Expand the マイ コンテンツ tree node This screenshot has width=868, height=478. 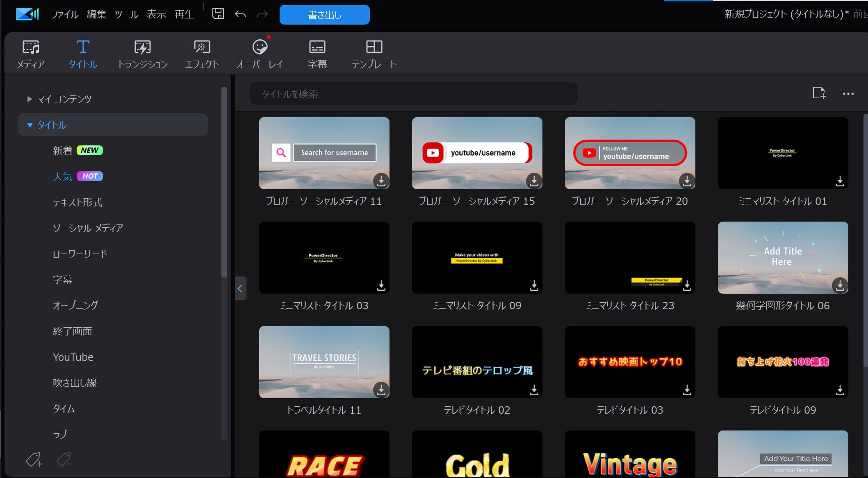pyautogui.click(x=29, y=99)
